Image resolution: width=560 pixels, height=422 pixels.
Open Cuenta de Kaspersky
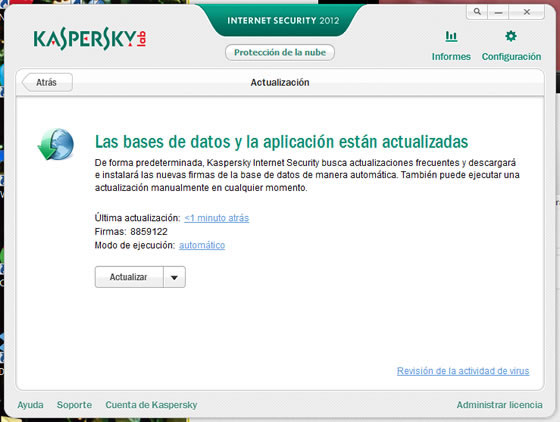click(151, 405)
